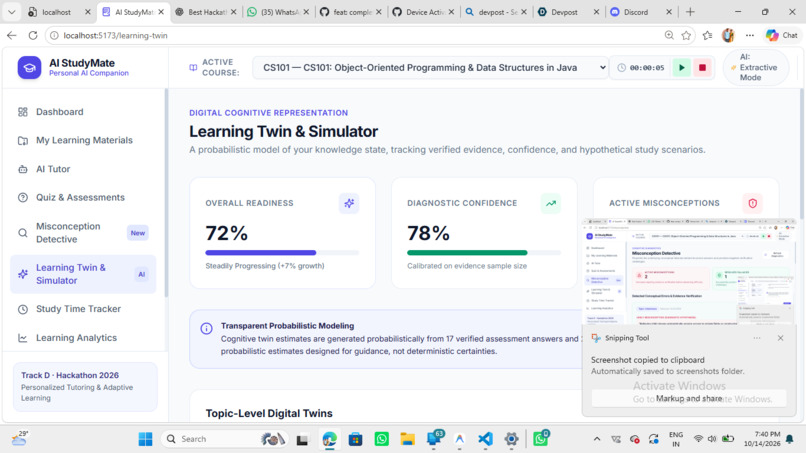The height and width of the screenshot is (453, 806).
Task: Click the Diagnostic Confidence 78% progress bar
Action: 484,252
